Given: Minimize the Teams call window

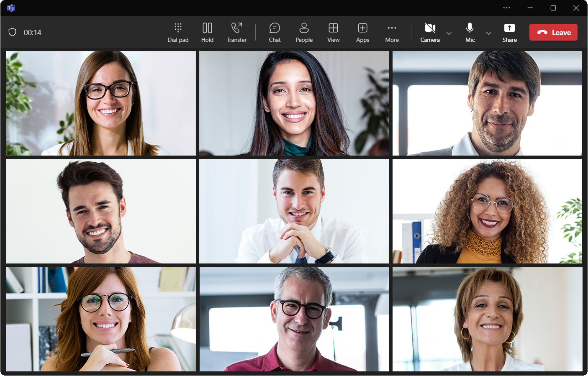Looking at the screenshot, I should [x=530, y=8].
